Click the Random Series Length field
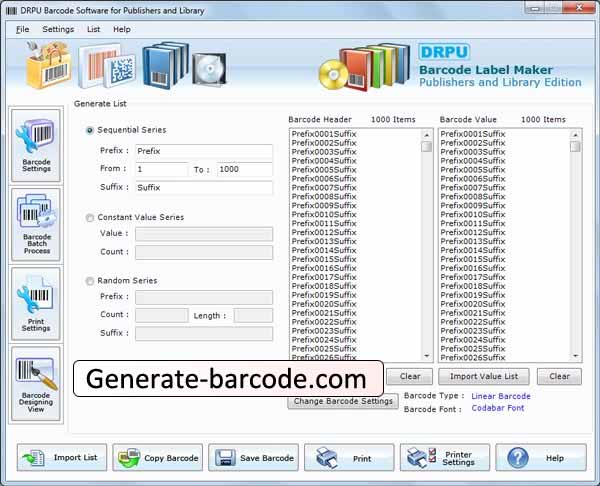 pyautogui.click(x=253, y=315)
